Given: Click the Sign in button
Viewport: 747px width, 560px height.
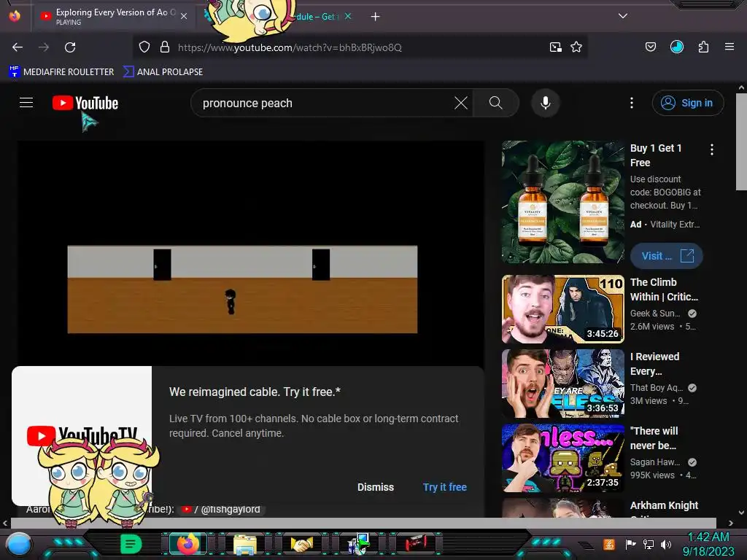Looking at the screenshot, I should click(x=687, y=103).
